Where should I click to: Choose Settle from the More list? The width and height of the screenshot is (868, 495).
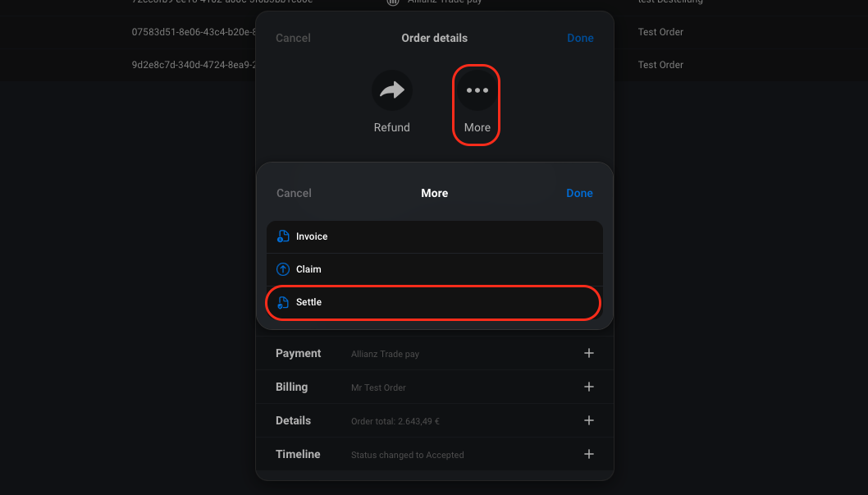tap(435, 302)
